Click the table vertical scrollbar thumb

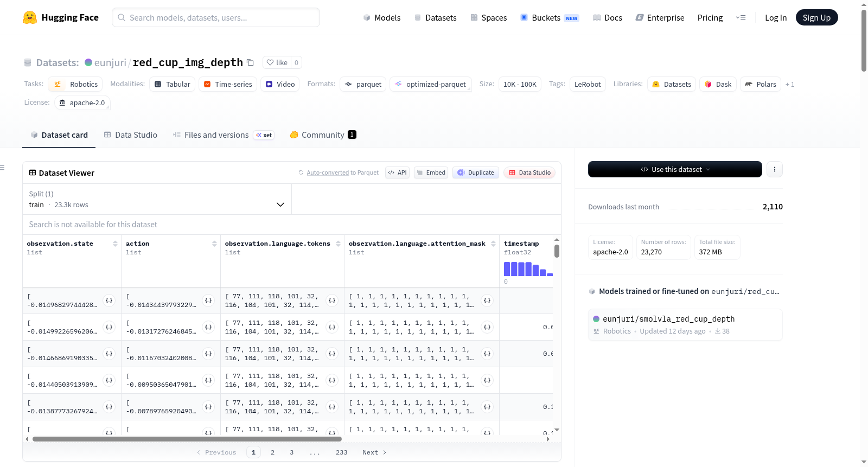tap(557, 251)
